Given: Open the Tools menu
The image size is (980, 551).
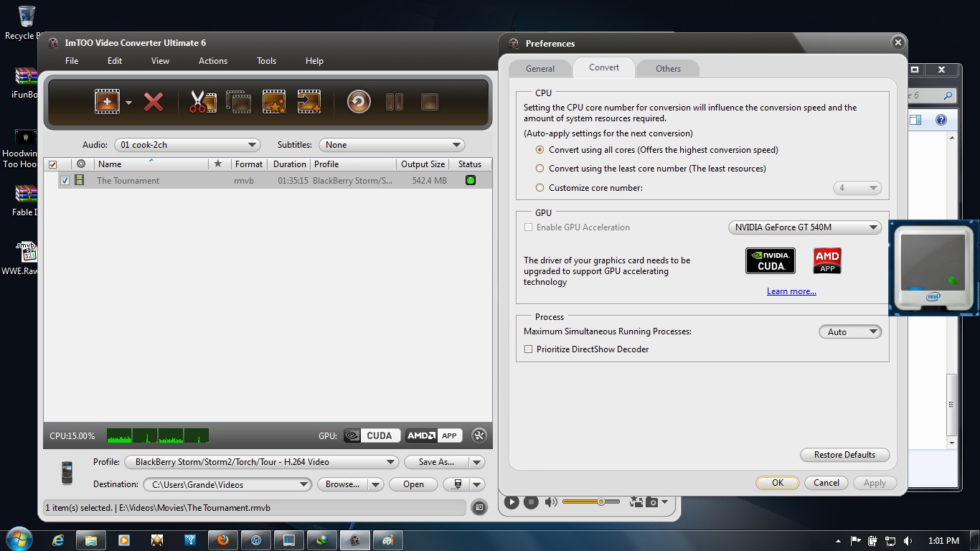Looking at the screenshot, I should [266, 61].
